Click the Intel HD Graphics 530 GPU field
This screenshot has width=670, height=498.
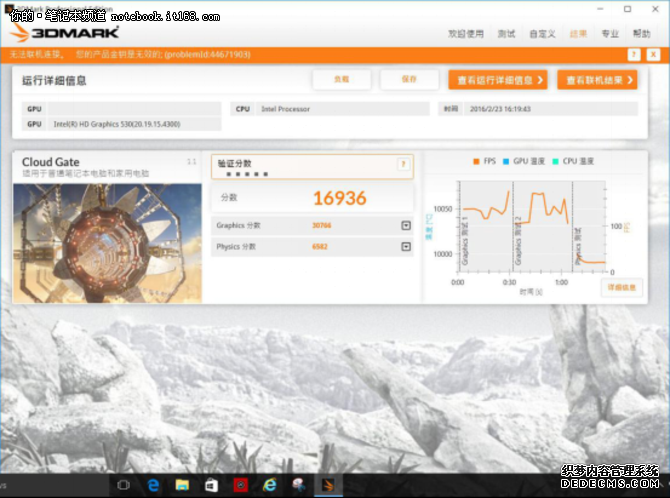tap(135, 124)
